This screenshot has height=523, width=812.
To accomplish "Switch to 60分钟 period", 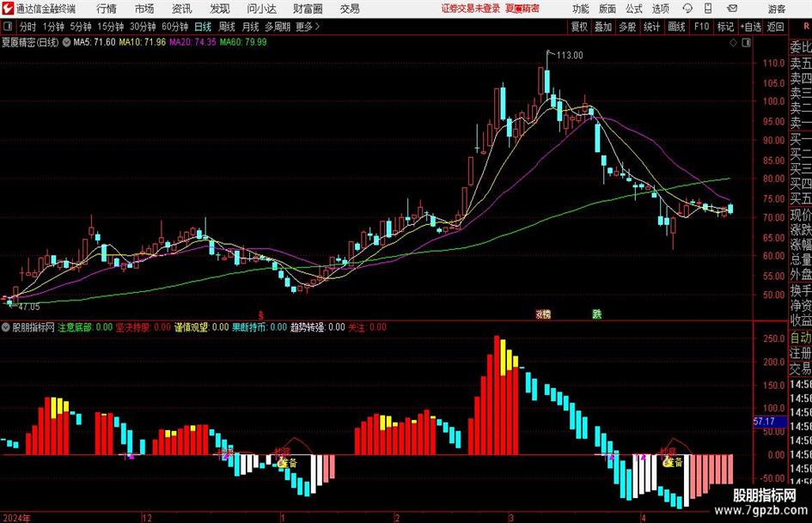I will 174,27.
